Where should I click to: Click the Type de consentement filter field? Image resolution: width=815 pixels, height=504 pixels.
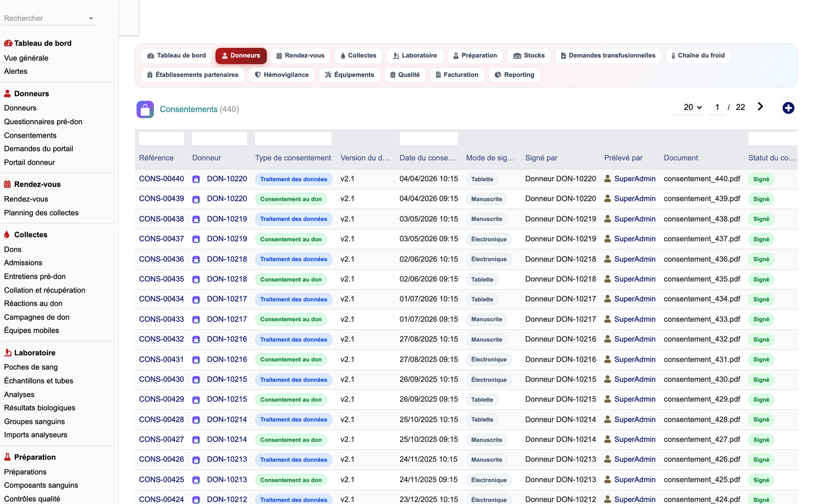[293, 139]
